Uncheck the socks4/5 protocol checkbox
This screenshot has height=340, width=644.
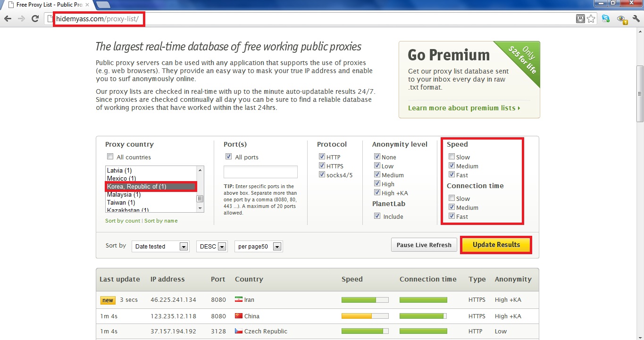pos(322,174)
